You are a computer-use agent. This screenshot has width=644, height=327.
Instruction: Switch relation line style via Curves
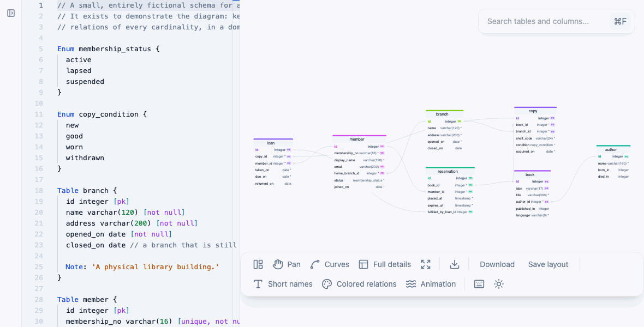coord(330,264)
